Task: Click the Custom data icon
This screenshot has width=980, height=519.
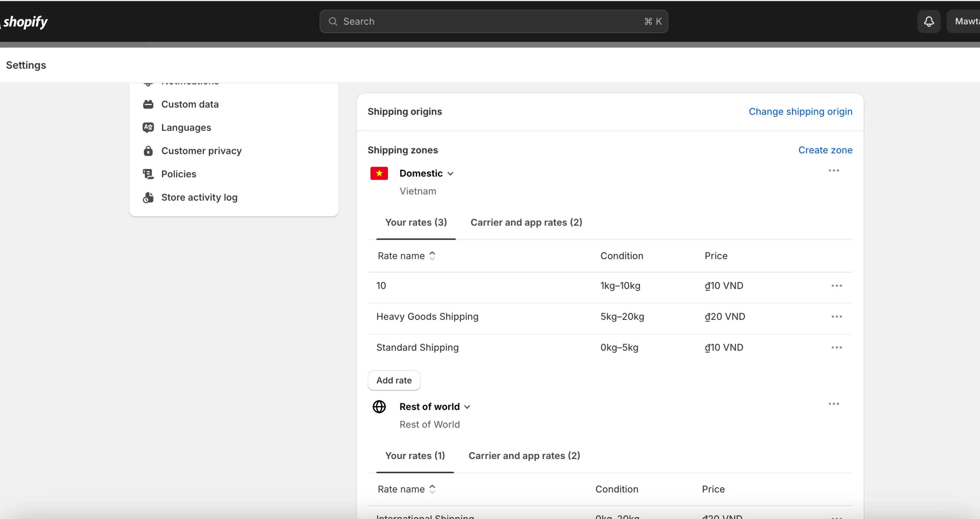Action: 148,104
